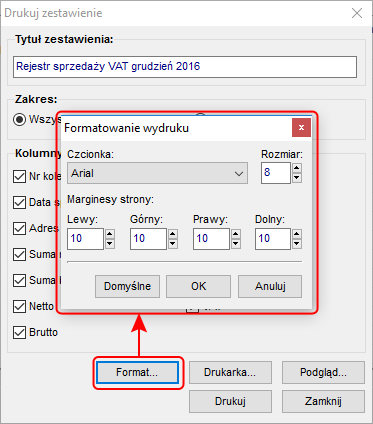This screenshot has height=424, width=373.
Task: Decrease the Górny margin value
Action: pyautogui.click(x=172, y=244)
